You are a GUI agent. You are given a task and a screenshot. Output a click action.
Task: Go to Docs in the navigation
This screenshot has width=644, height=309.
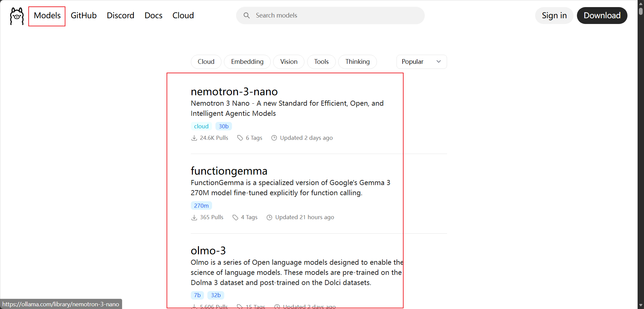153,16
